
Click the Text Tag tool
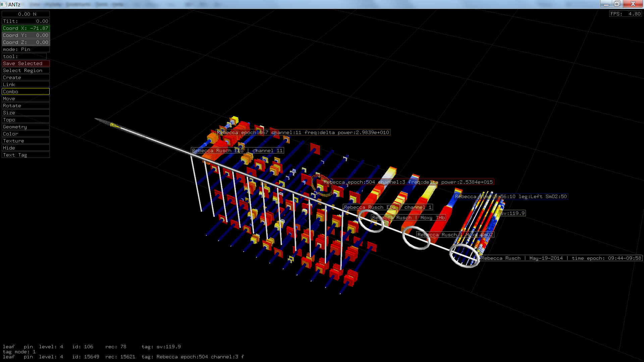(x=25, y=155)
